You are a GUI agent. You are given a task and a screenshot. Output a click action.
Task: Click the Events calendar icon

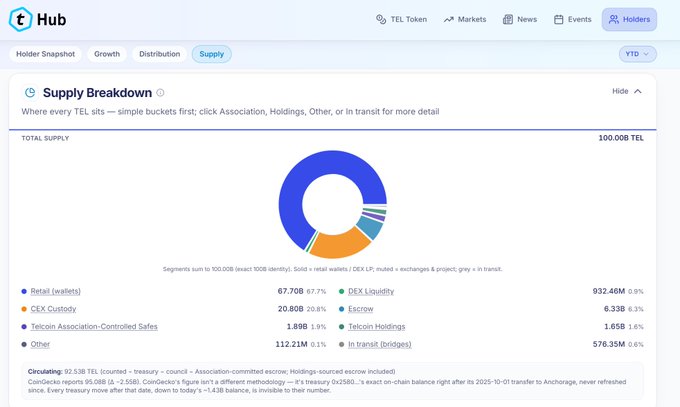559,19
